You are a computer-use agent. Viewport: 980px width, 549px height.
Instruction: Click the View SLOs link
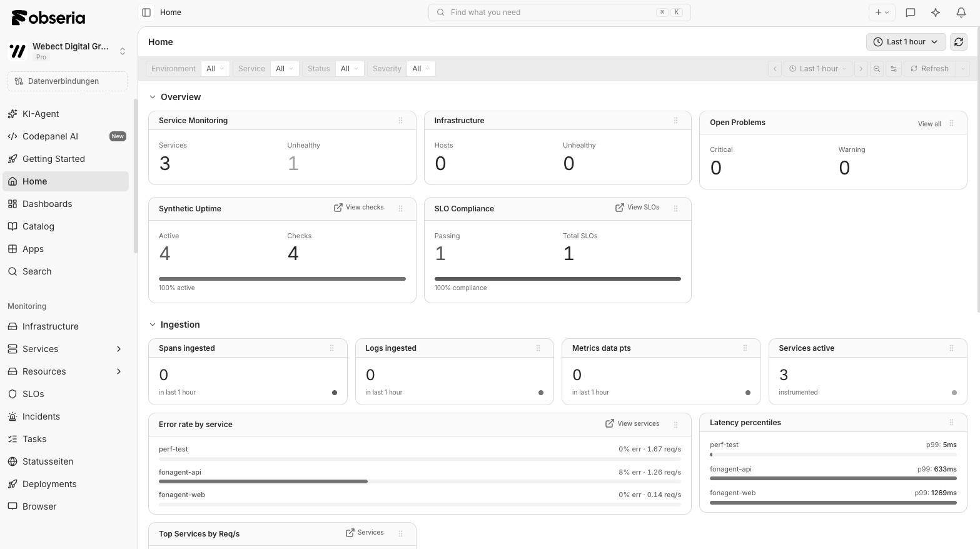click(637, 208)
